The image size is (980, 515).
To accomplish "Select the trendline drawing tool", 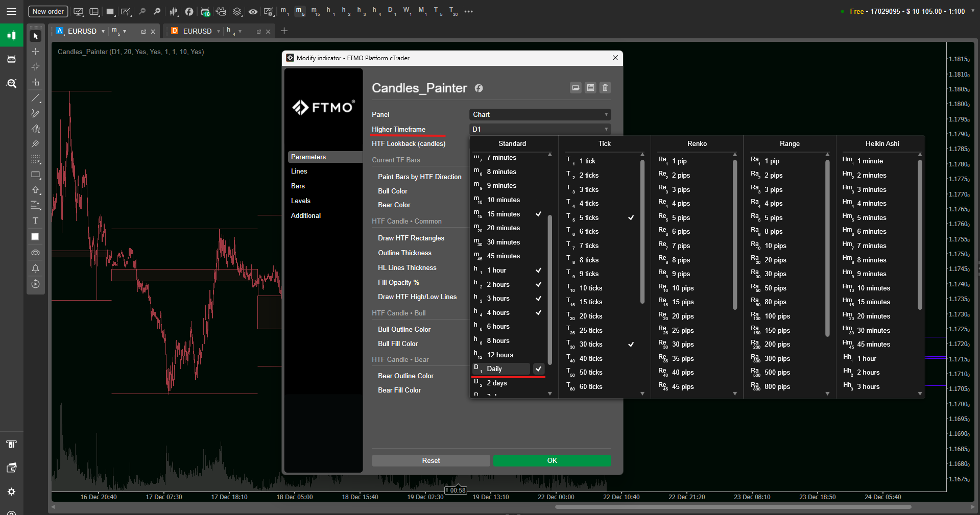I will tap(36, 98).
